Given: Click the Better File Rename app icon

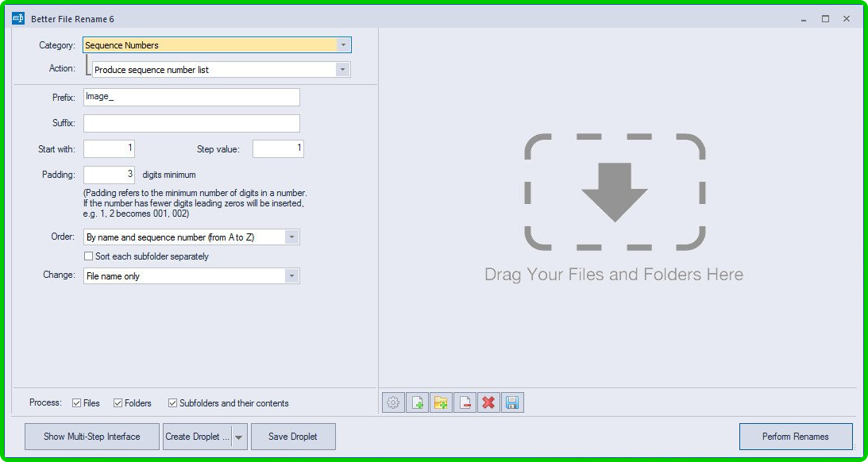Looking at the screenshot, I should point(18,19).
